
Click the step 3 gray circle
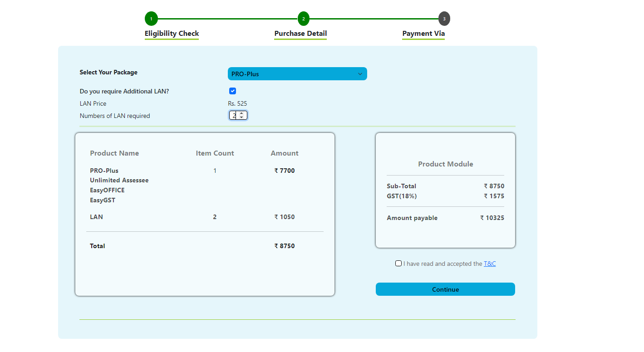click(x=444, y=19)
